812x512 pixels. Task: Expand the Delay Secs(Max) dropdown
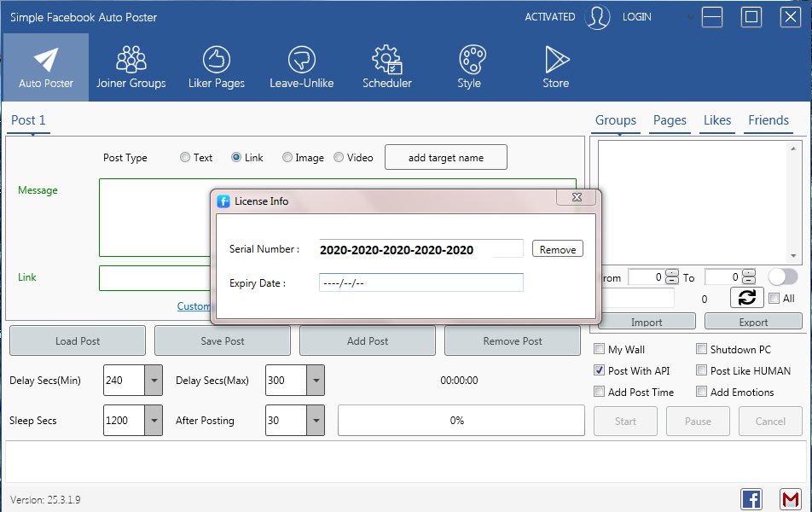(316, 381)
